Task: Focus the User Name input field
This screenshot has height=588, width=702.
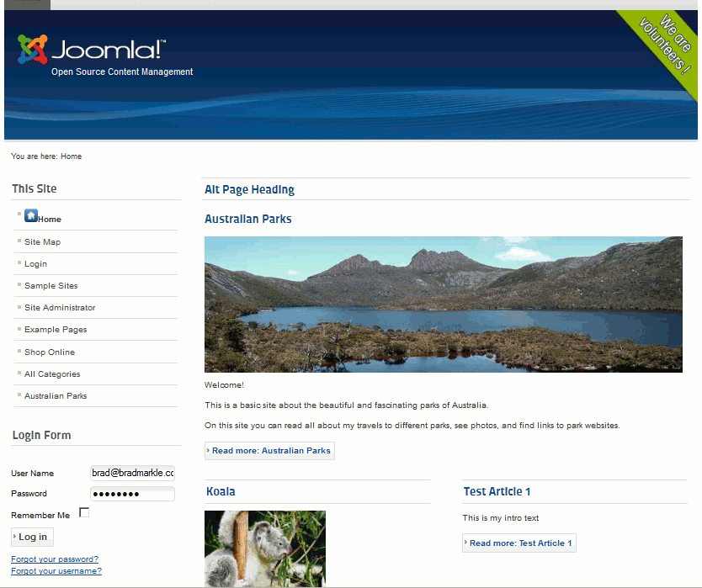Action: (132, 473)
